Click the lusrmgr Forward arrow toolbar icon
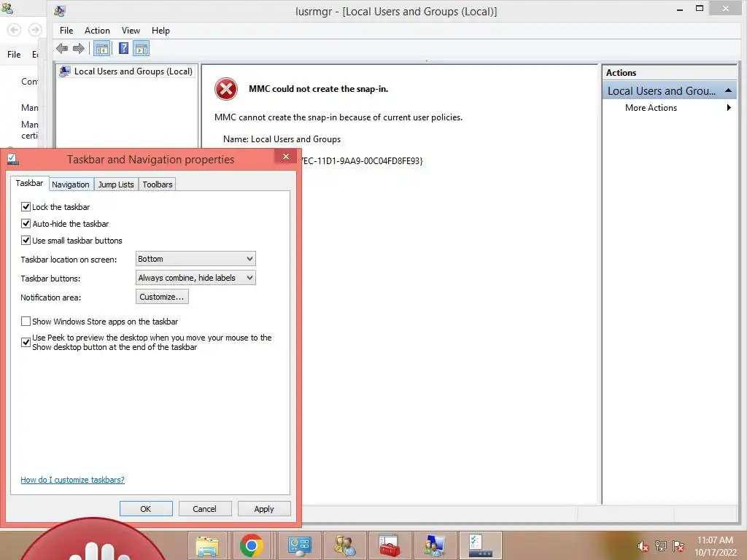Screen dimensions: 747x560 coord(79,48)
